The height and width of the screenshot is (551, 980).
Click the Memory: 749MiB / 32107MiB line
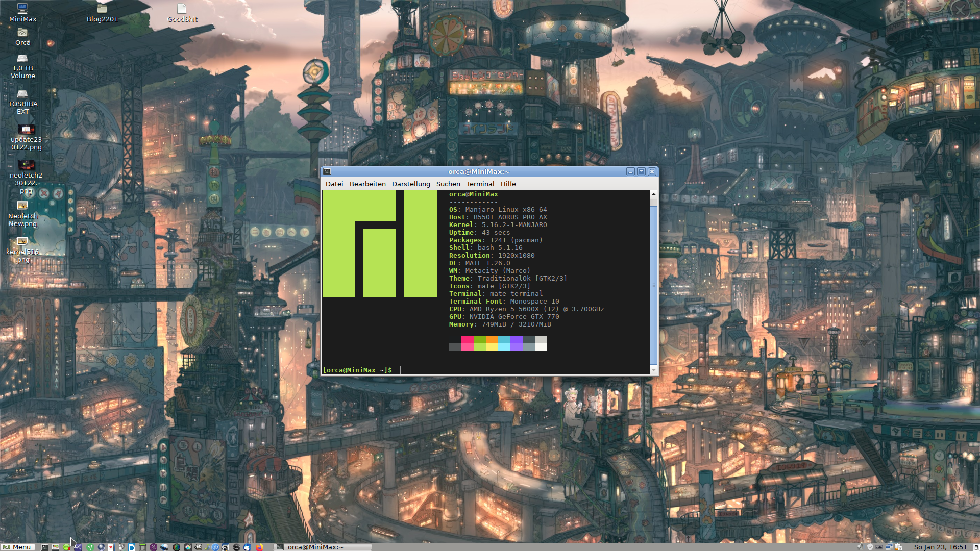point(500,324)
